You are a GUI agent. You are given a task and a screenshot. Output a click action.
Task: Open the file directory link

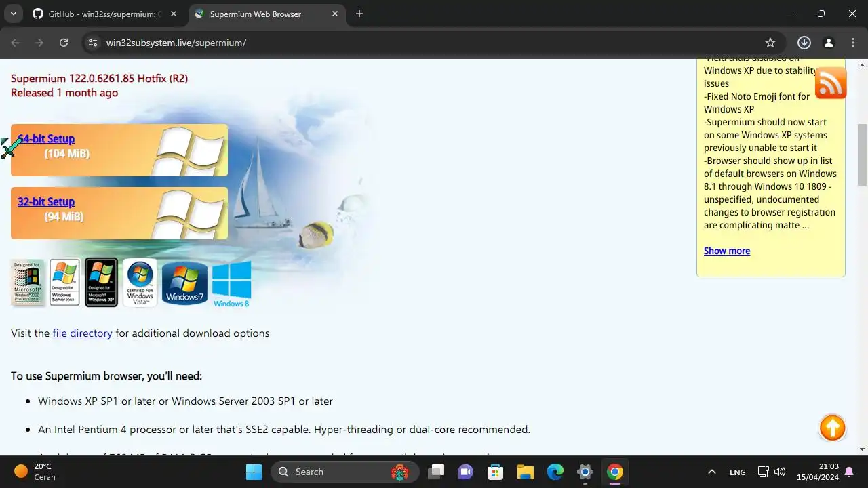tap(82, 333)
